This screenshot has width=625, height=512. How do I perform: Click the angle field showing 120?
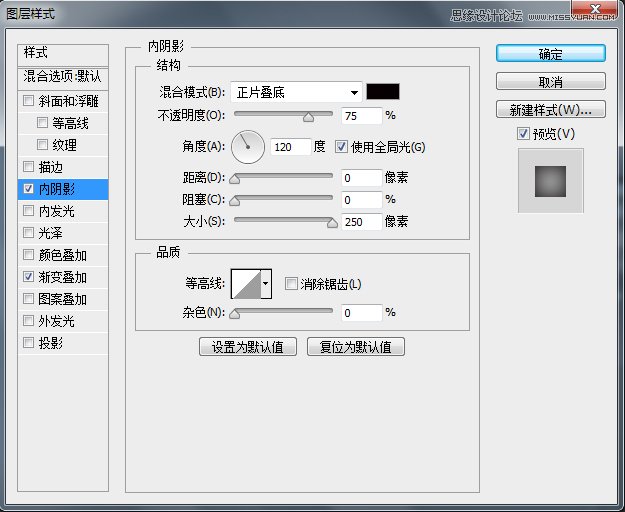[291, 147]
